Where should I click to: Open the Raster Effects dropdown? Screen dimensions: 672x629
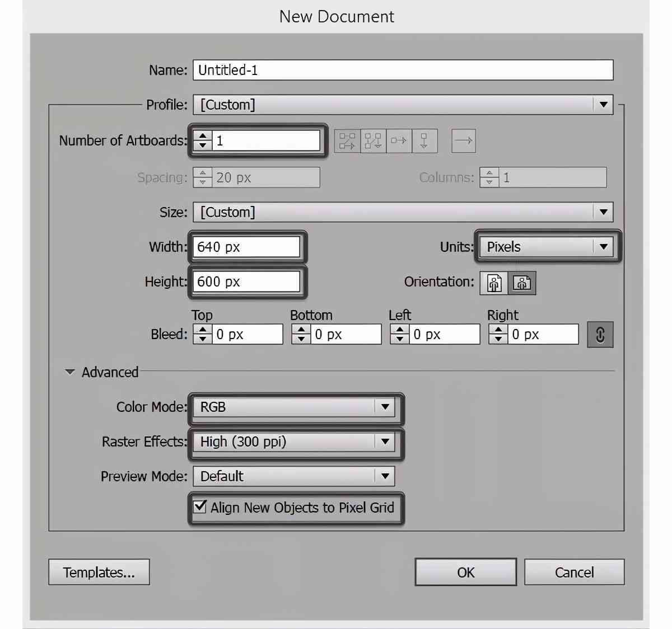point(294,442)
